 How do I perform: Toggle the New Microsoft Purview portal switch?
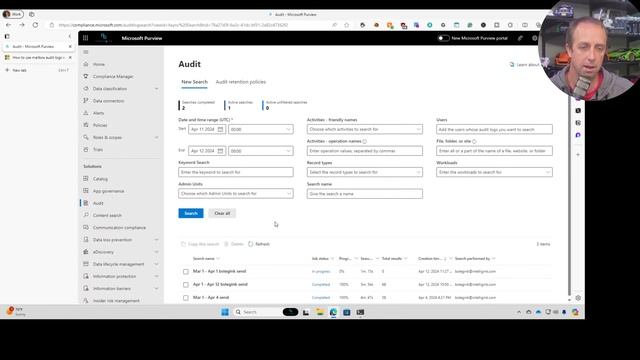coord(443,38)
